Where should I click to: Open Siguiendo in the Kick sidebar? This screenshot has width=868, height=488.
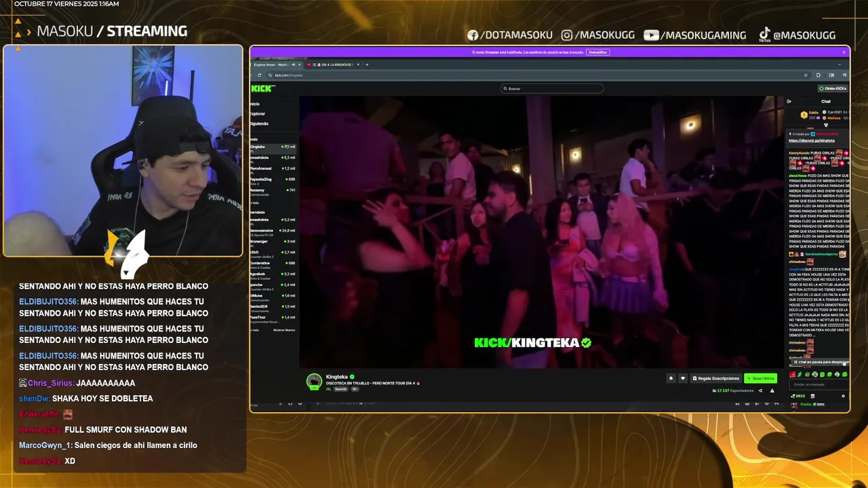[x=259, y=123]
